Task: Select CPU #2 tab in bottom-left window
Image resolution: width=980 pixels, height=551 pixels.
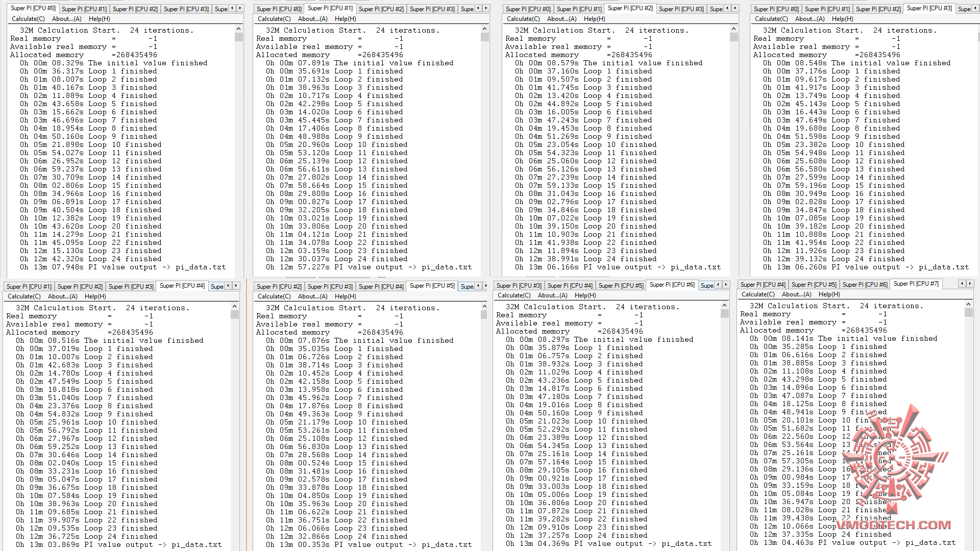Action: click(x=80, y=286)
